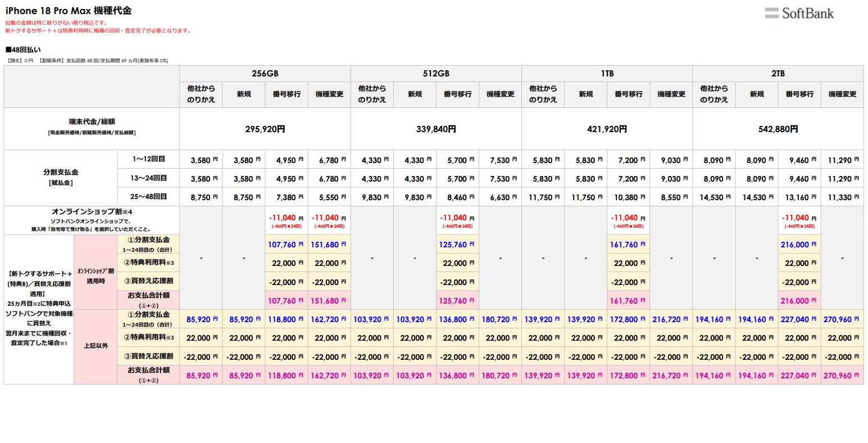Click magenta '180,720 円' in bottom お支払合計額 row
Viewport: 868px width, 443px height.
click(499, 376)
